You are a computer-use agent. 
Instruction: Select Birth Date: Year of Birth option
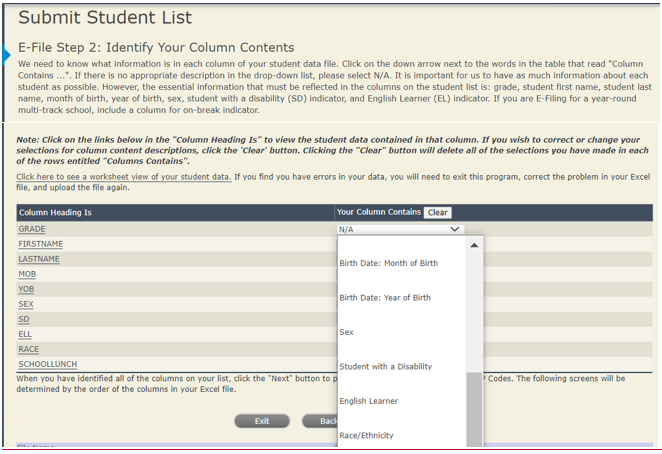tap(385, 298)
